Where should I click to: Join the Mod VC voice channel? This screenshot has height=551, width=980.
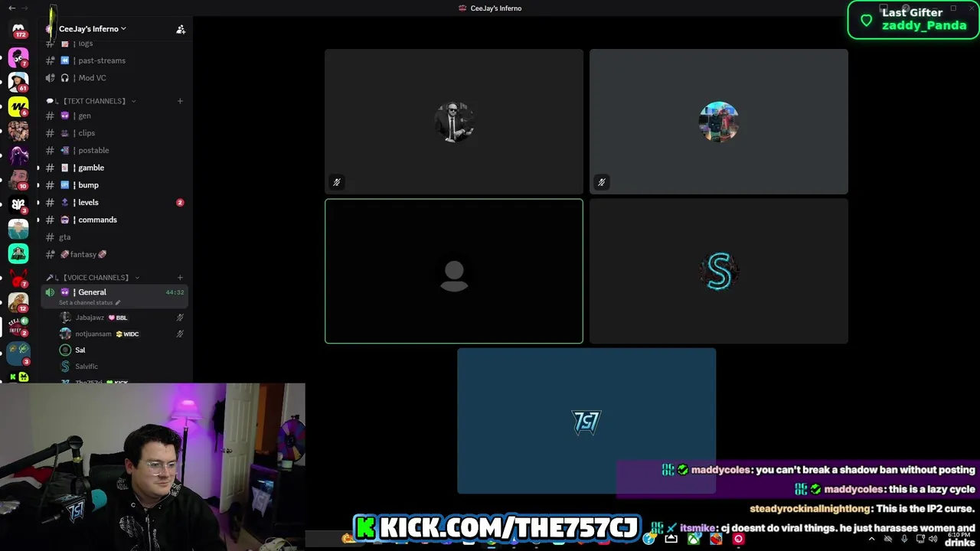click(115, 78)
